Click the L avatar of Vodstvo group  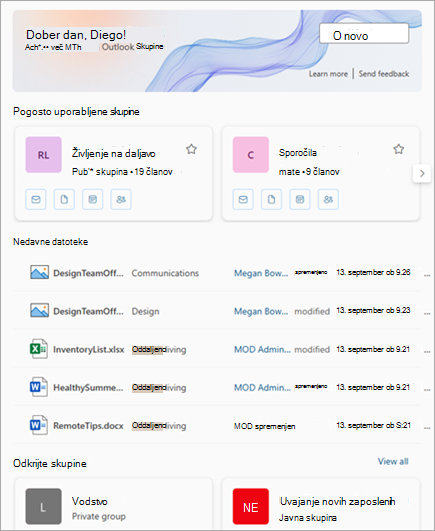click(x=44, y=506)
